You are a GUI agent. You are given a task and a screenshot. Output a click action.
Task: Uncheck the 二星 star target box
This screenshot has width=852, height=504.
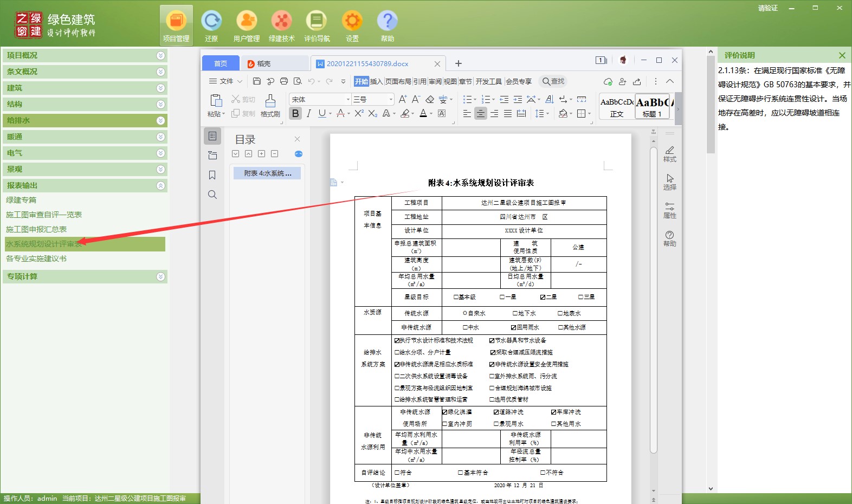click(x=543, y=297)
